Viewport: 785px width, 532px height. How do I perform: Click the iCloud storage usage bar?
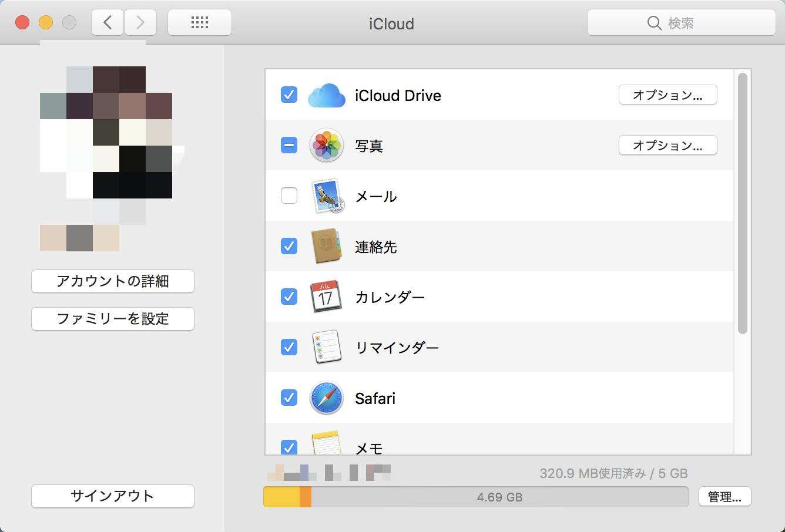pos(476,496)
